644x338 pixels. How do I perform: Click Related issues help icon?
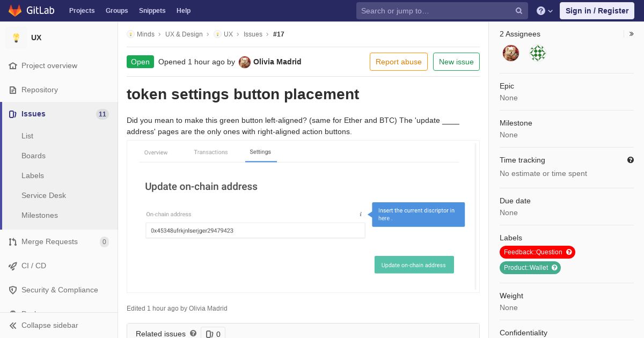(193, 333)
